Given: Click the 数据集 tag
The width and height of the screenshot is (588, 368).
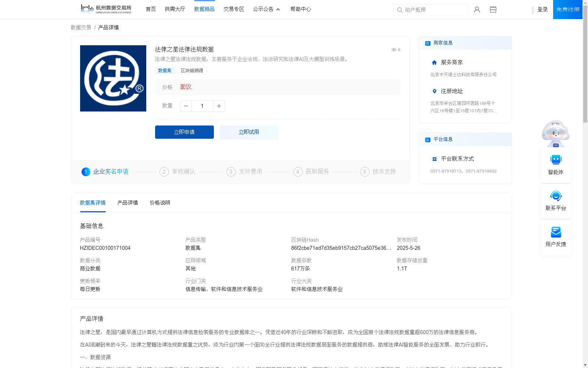Looking at the screenshot, I should click(165, 71).
